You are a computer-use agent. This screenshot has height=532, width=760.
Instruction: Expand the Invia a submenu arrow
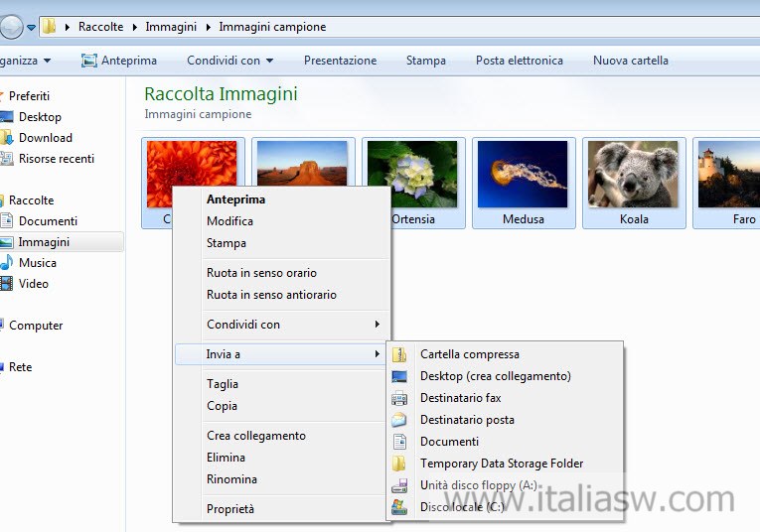[377, 354]
